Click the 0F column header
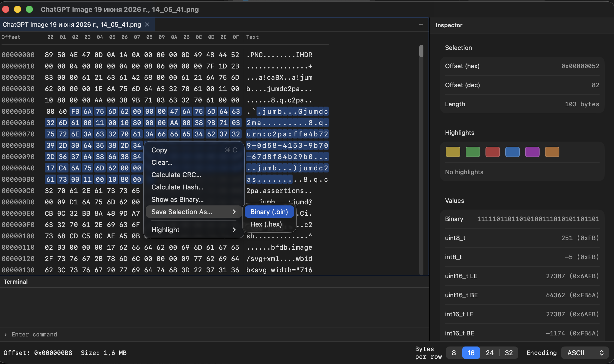The height and width of the screenshot is (364, 614). (236, 37)
